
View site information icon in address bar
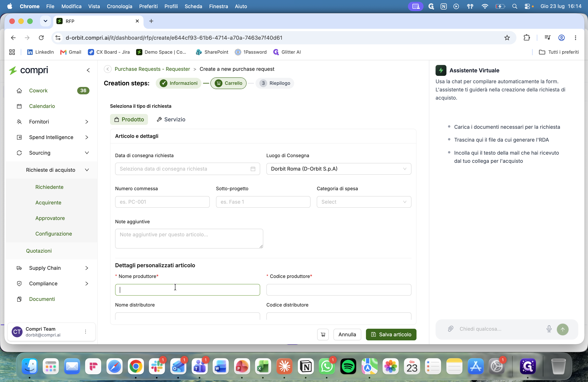coord(58,38)
